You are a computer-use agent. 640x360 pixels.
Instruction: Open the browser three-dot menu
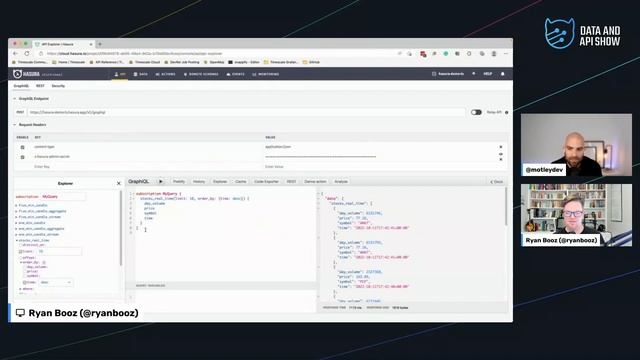[506, 53]
